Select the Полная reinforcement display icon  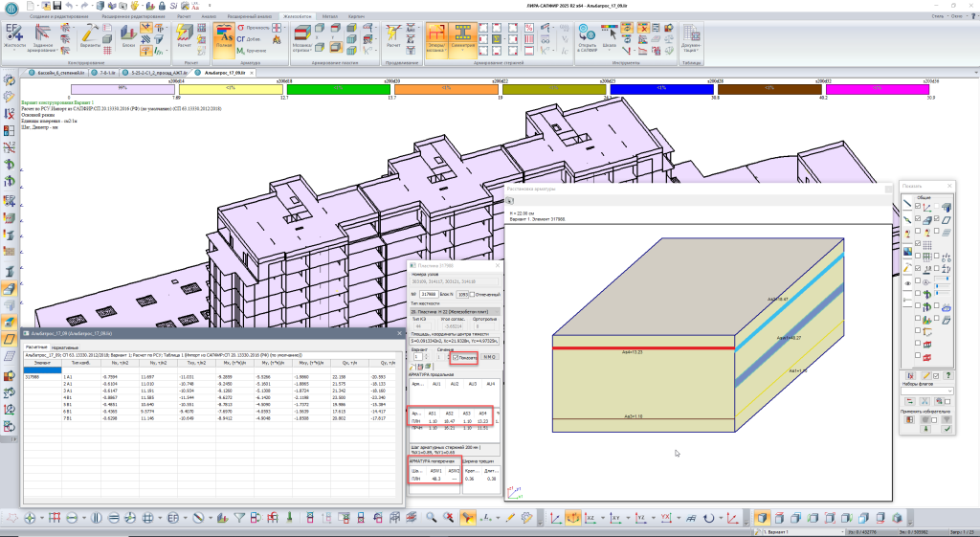click(x=224, y=36)
